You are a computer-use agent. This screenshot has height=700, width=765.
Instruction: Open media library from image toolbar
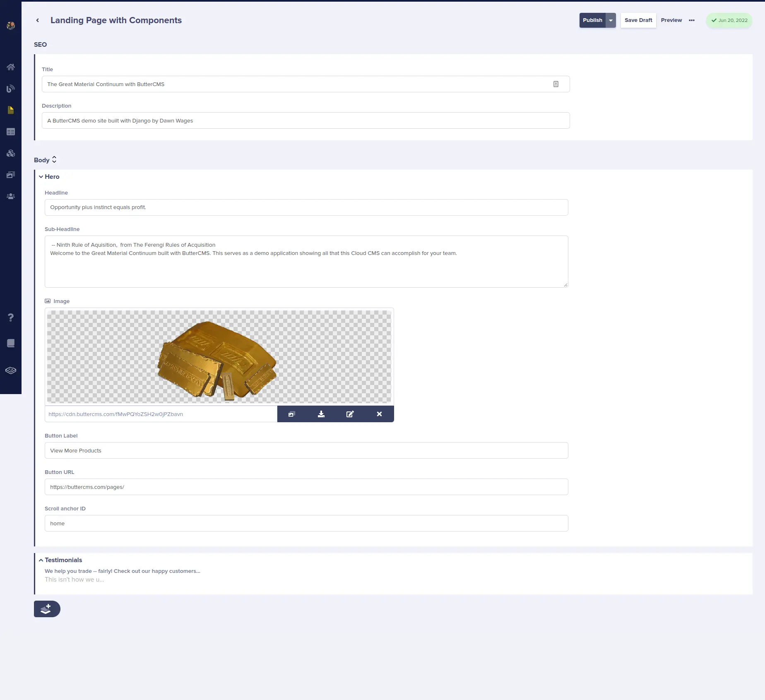pyautogui.click(x=292, y=414)
